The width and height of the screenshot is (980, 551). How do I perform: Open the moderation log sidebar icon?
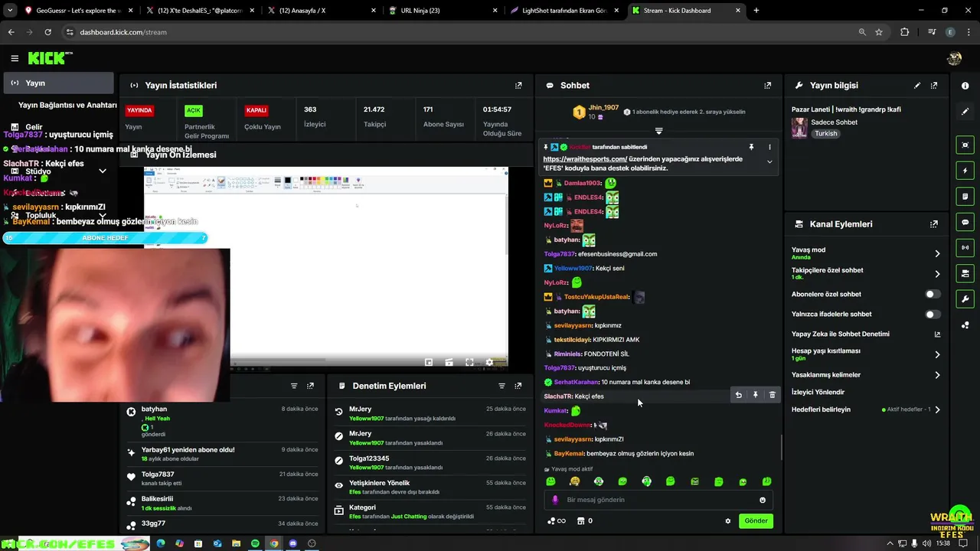coord(965,197)
